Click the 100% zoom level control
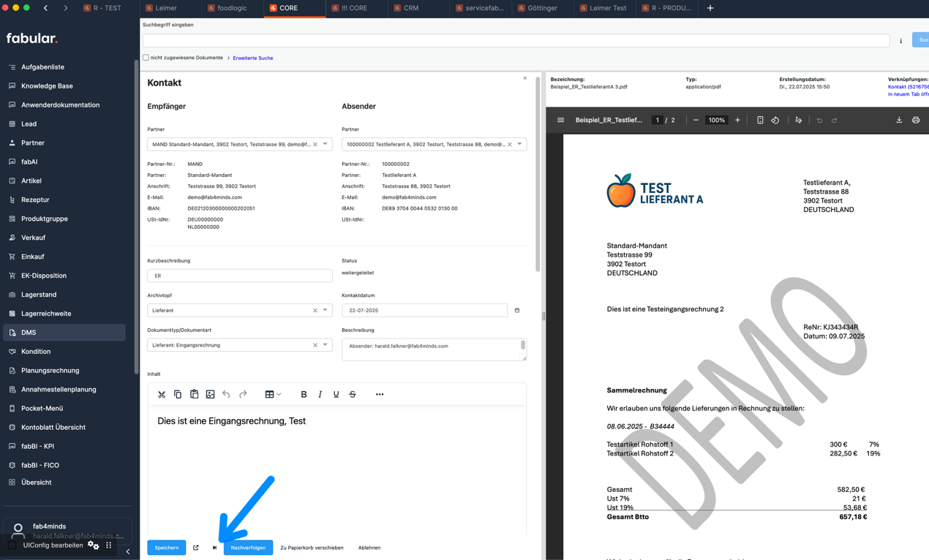Viewport: 929px width, 560px height. click(x=716, y=120)
